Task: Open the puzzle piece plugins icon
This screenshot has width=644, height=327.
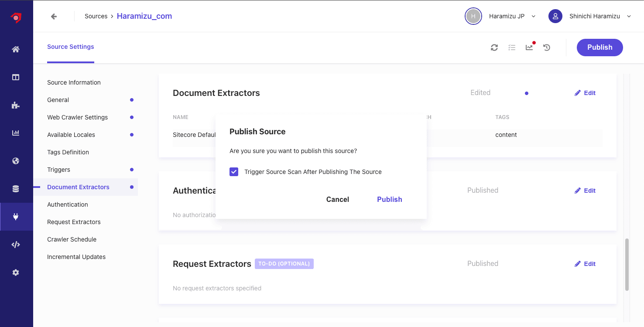Action: 16,105
